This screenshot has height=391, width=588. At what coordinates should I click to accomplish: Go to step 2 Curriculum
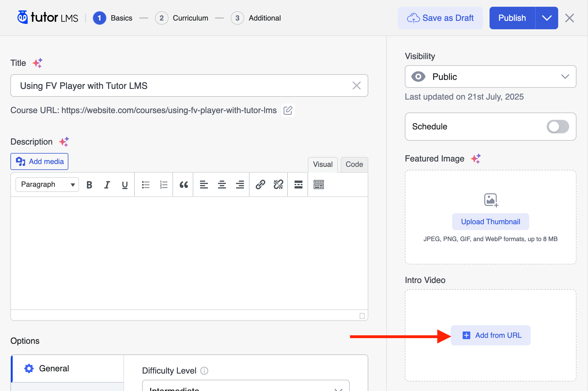coord(182,18)
